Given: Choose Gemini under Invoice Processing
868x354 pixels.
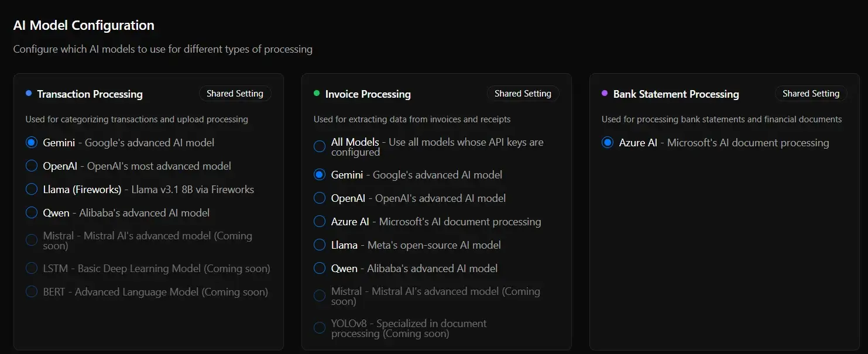Looking at the screenshot, I should [x=320, y=174].
